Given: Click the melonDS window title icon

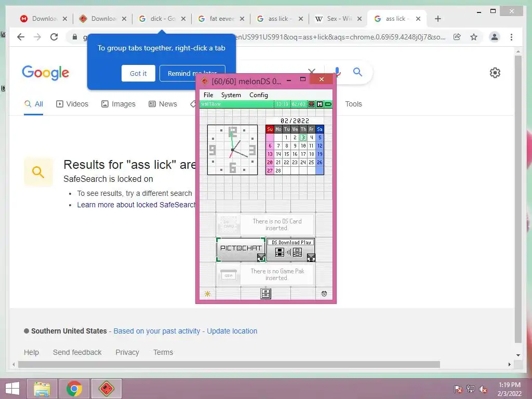Looking at the screenshot, I should click(205, 81).
